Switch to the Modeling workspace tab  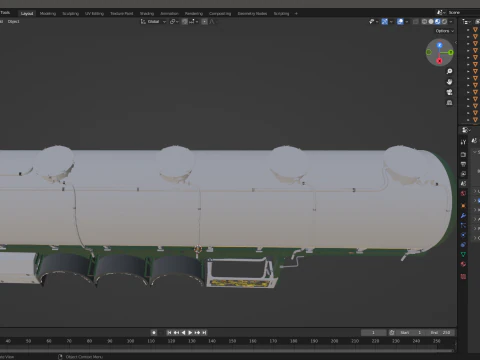click(x=48, y=14)
